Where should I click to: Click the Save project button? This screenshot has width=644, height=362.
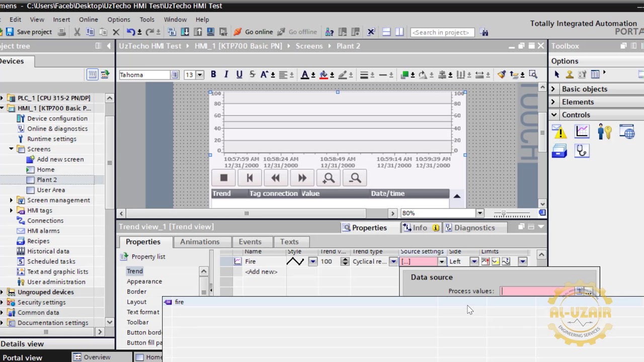click(x=29, y=32)
